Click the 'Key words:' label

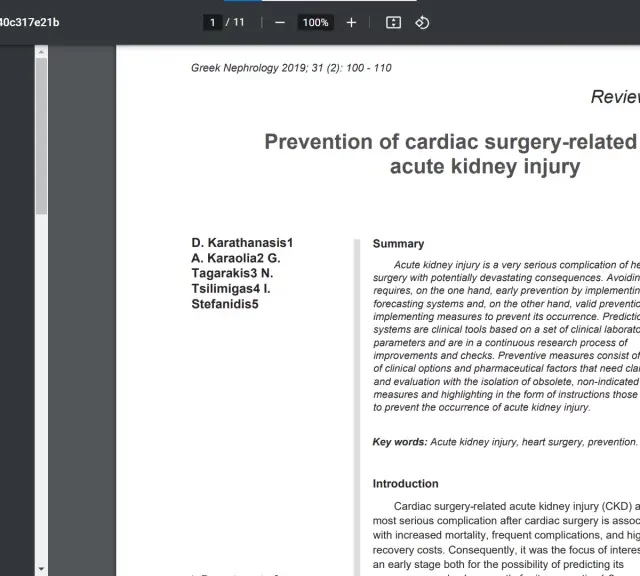400,442
